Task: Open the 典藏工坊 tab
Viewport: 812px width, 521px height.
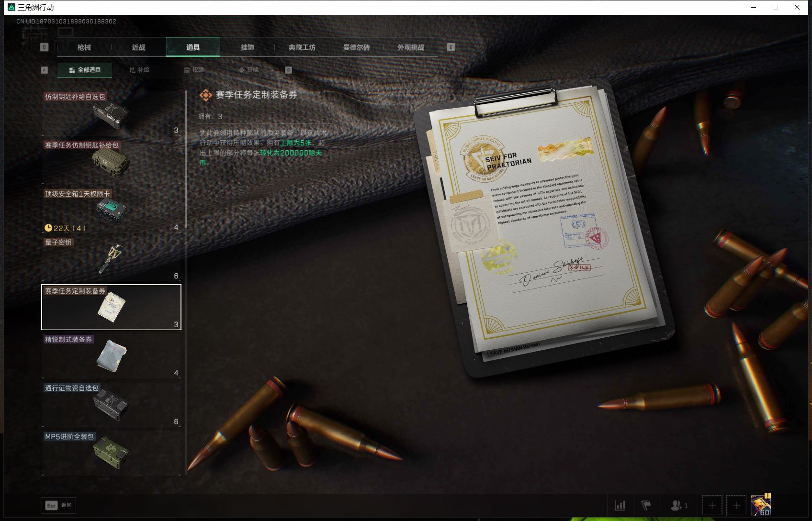Action: pyautogui.click(x=302, y=47)
